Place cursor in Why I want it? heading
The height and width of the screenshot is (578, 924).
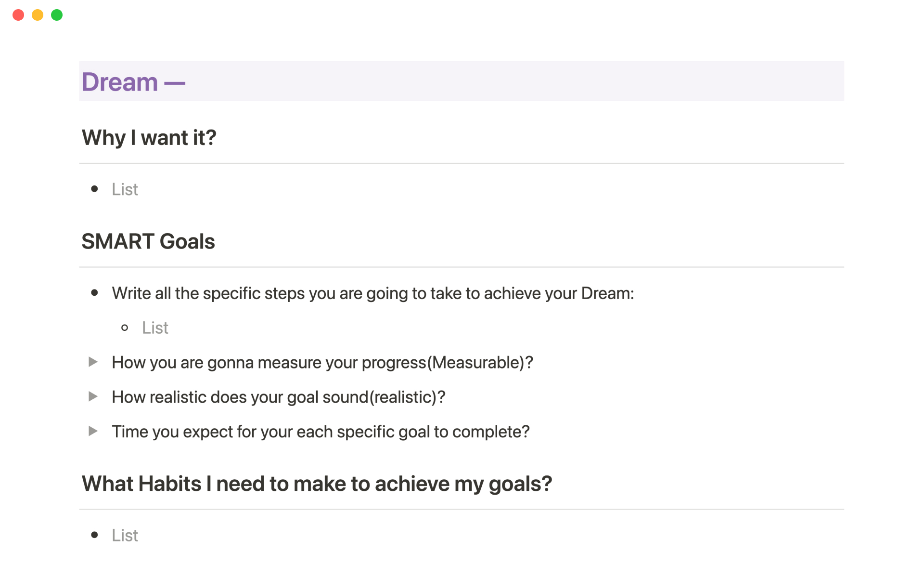click(x=149, y=138)
